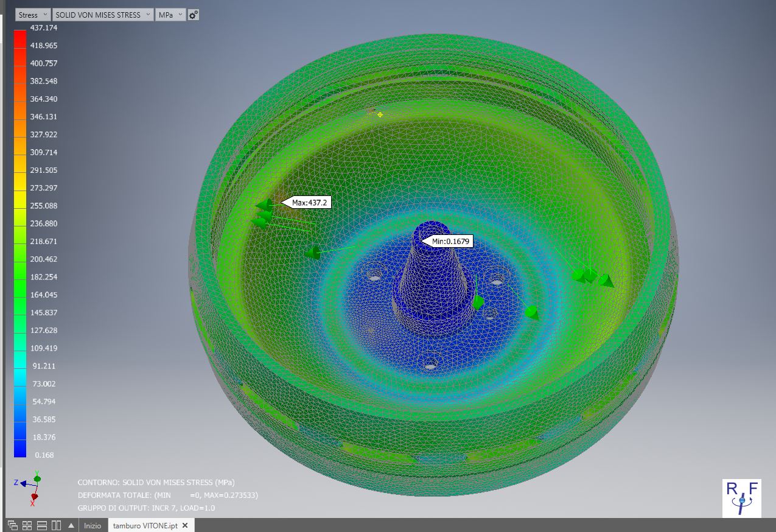
Task: Click the yellow max stress marker on rim
Action: point(380,114)
